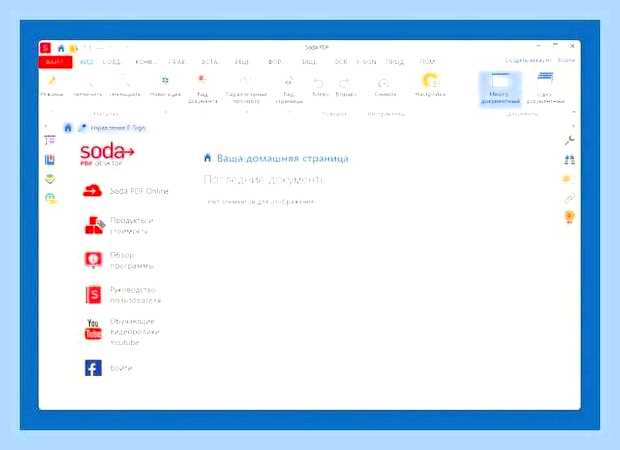Click the soda PDF logo in home panel
The image size is (620, 450).
pyautogui.click(x=107, y=154)
